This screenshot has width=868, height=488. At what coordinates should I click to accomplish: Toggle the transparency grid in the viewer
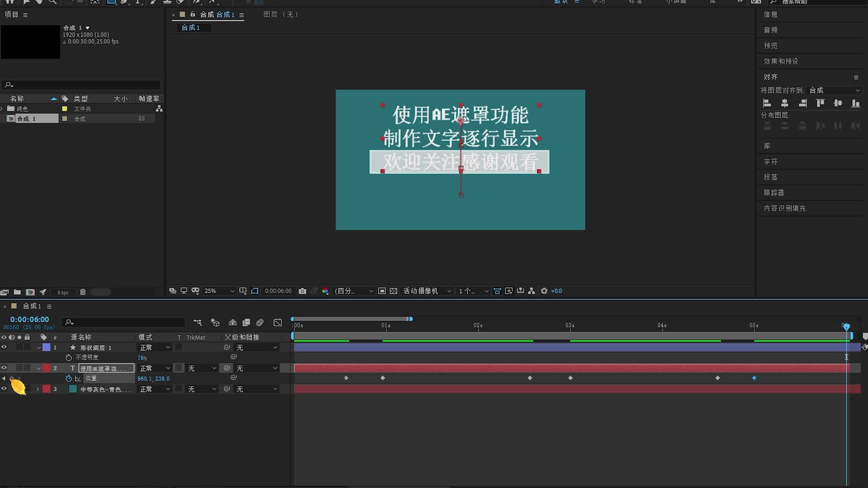394,291
